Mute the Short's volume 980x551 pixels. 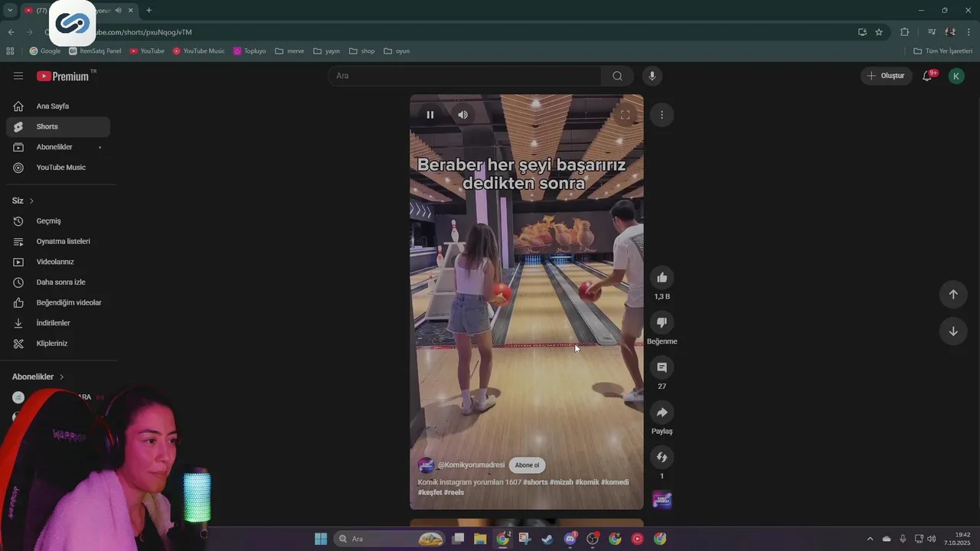tap(462, 115)
